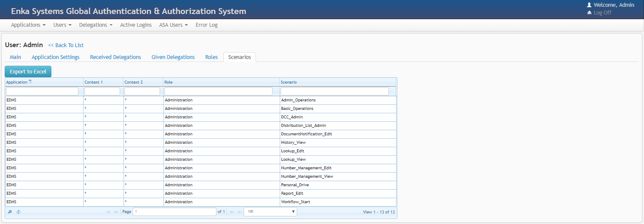Expand the ASA Users menu
This screenshot has height=224, width=644.
174,25
